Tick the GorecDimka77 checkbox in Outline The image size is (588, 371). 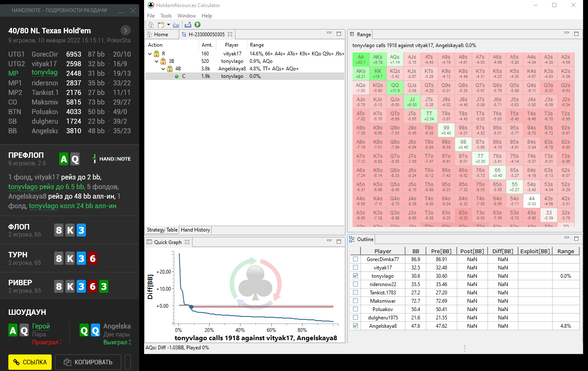(x=355, y=259)
